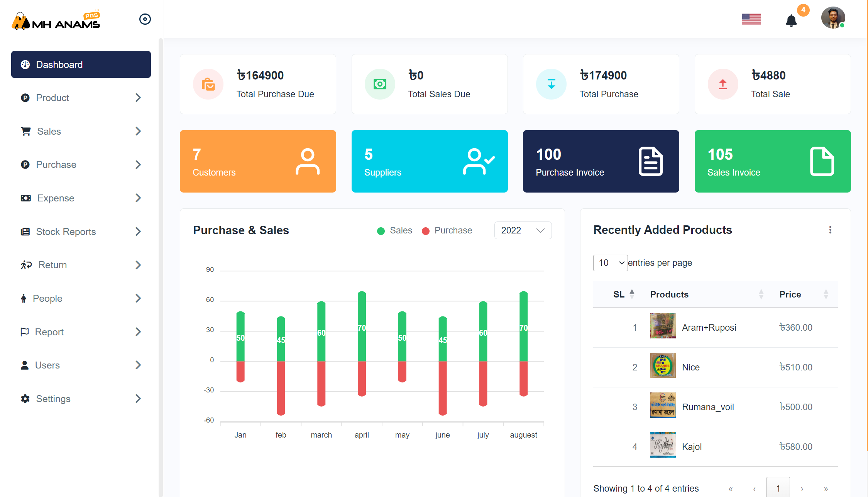
Task: Open the US flag language selector
Action: (751, 19)
